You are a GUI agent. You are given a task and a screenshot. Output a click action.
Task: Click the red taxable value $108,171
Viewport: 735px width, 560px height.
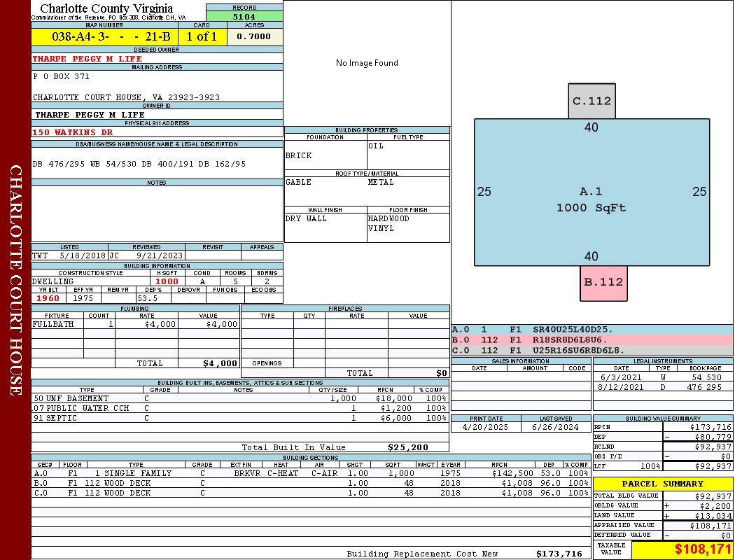pos(682,549)
